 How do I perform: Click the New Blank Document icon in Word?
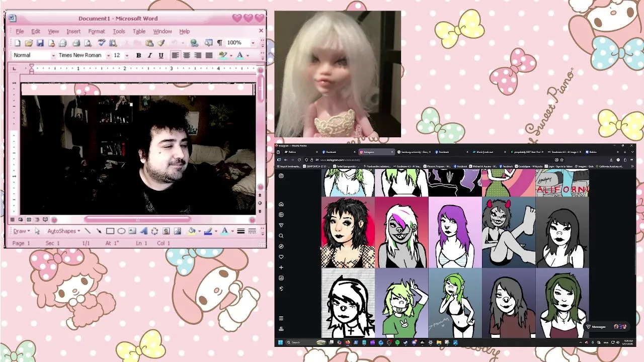click(x=18, y=43)
